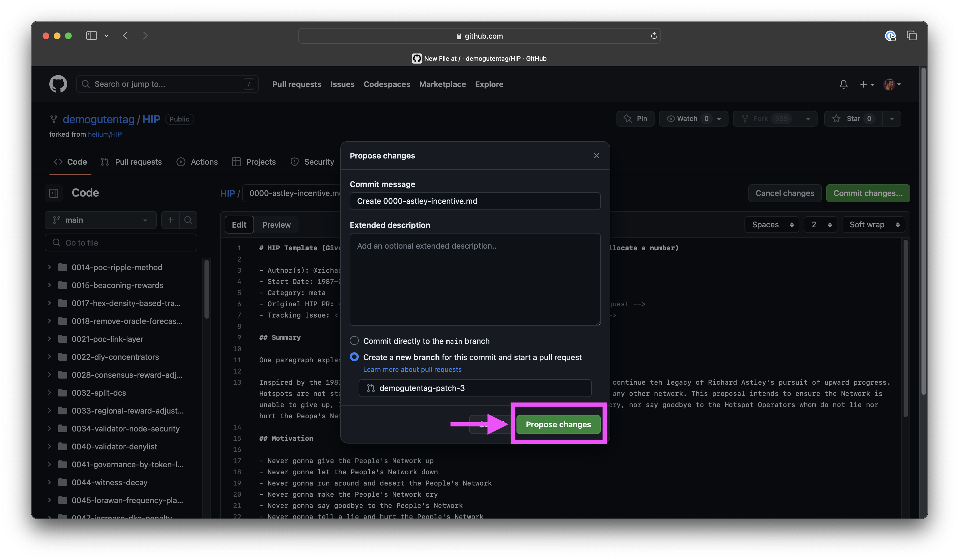
Task: Click the Safari reload page icon
Action: click(654, 36)
